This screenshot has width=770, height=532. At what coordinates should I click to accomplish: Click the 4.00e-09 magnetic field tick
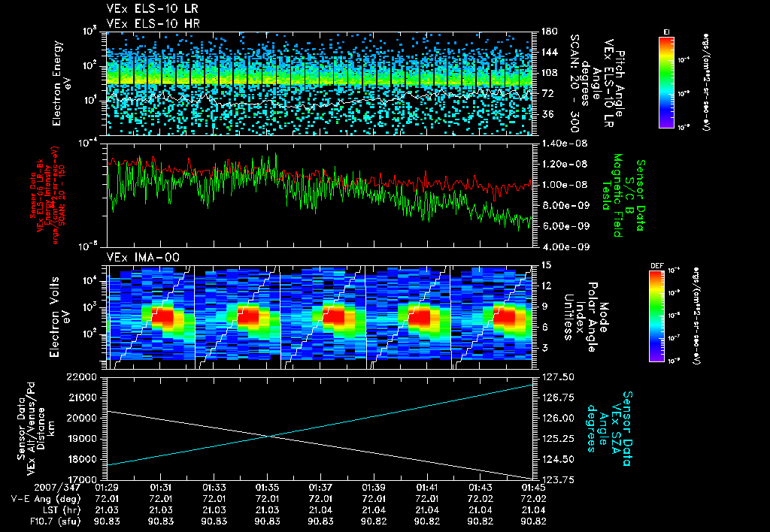coord(564,247)
